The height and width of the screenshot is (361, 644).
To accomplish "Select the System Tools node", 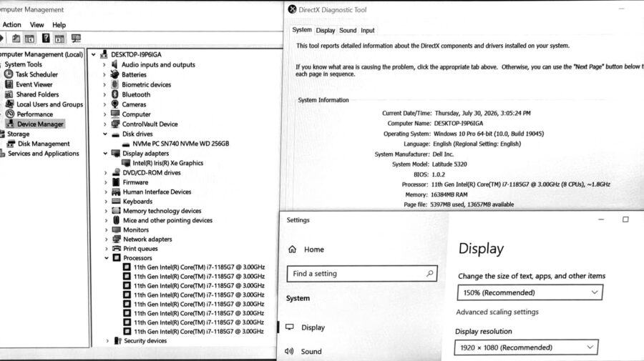I will click(23, 64).
